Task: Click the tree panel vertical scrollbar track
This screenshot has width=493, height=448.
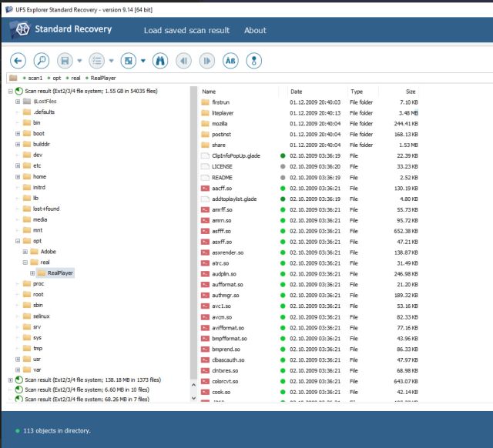Action: (193, 232)
